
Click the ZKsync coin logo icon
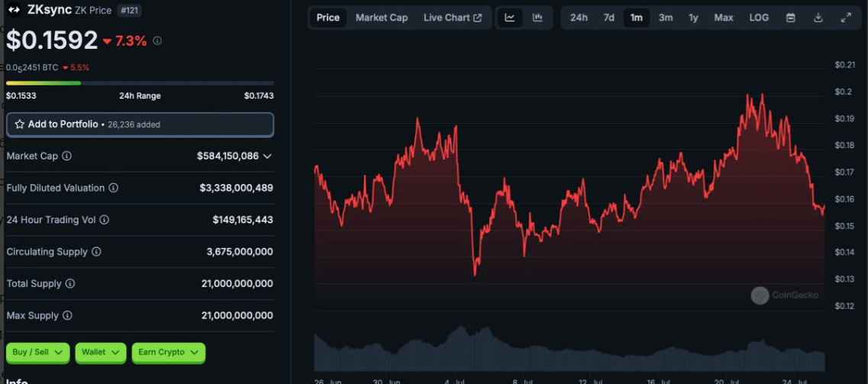pos(14,10)
